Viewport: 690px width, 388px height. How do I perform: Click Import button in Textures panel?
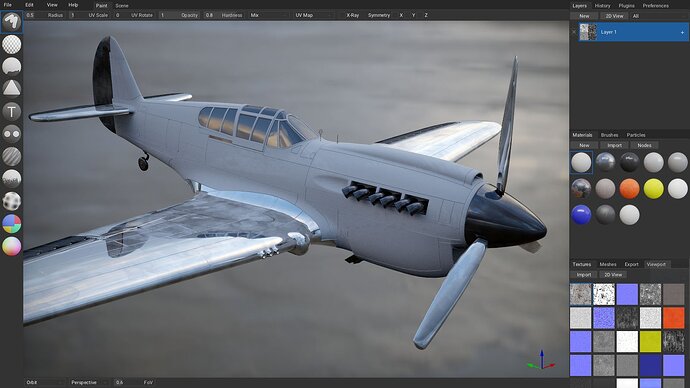(584, 275)
